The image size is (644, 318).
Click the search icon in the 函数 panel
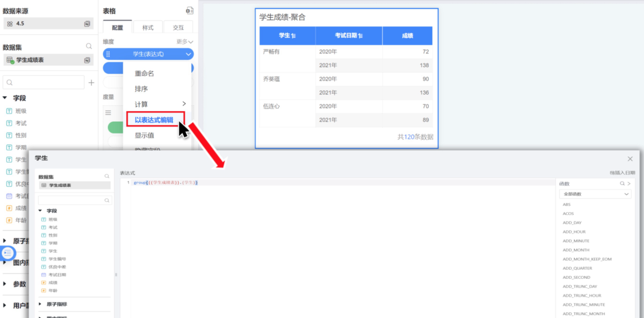click(x=622, y=184)
